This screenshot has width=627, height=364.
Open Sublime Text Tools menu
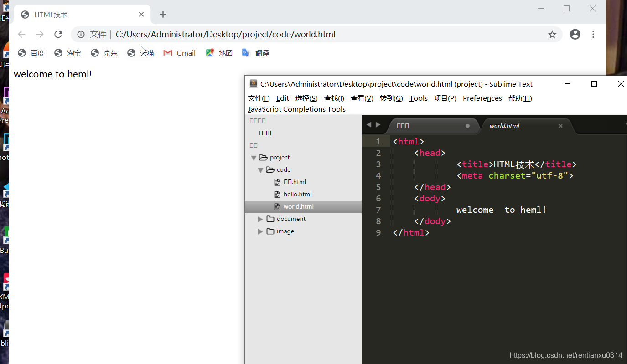coord(419,98)
